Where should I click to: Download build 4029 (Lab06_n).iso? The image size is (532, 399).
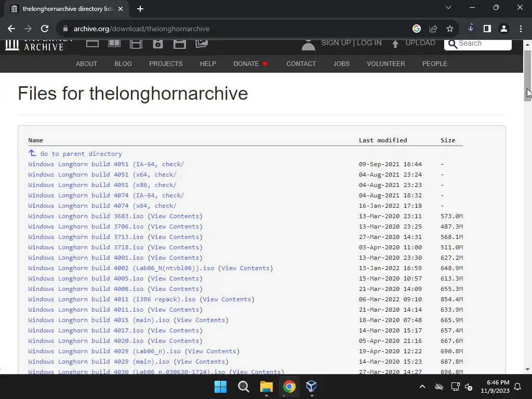[x=104, y=352]
